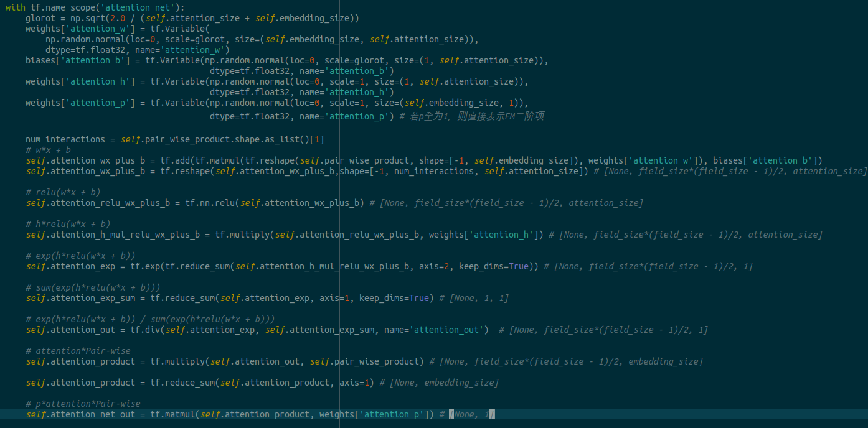Click the '# h*relu(w*x + b)' comment line

[x=68, y=224]
